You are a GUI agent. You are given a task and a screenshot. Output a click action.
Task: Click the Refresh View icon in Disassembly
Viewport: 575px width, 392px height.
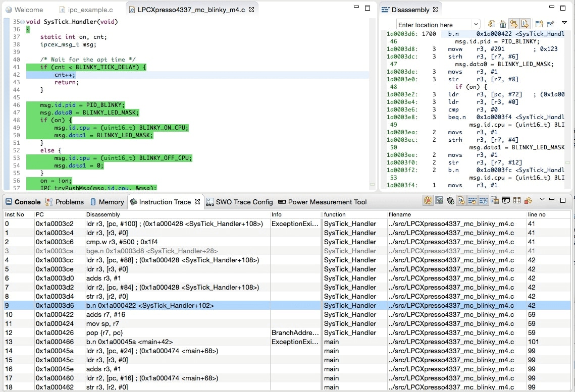(x=492, y=24)
